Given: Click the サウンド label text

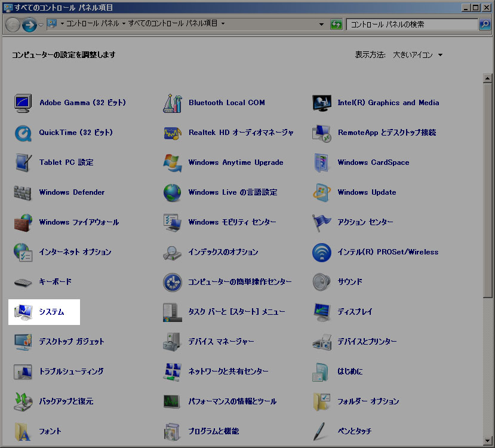Looking at the screenshot, I should (x=350, y=281).
